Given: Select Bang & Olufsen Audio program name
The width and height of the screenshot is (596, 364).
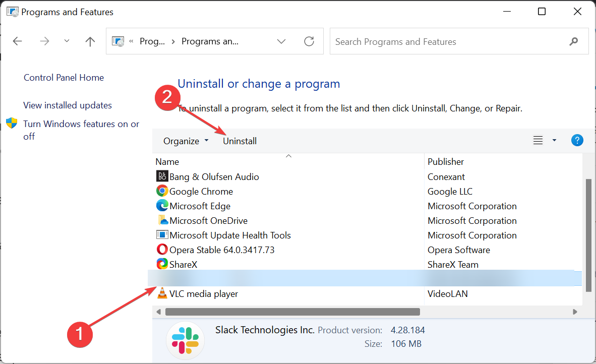Looking at the screenshot, I should coord(214,176).
